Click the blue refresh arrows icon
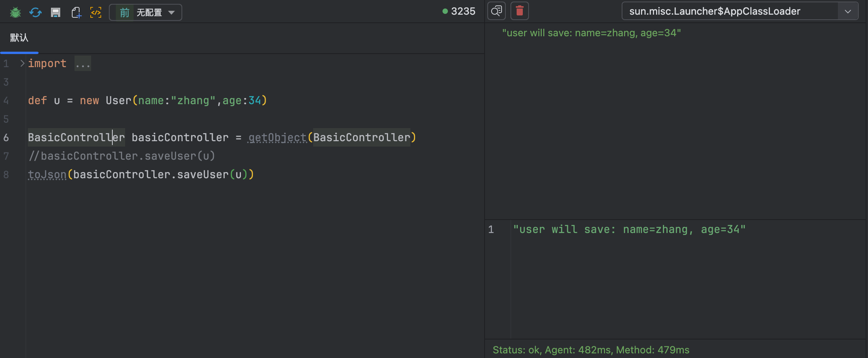 pyautogui.click(x=36, y=12)
